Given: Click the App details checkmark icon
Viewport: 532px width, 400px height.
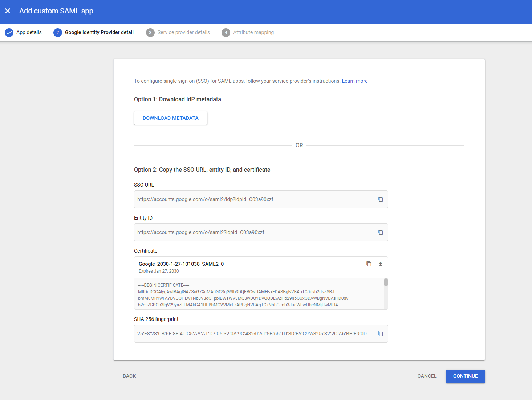Looking at the screenshot, I should point(9,33).
